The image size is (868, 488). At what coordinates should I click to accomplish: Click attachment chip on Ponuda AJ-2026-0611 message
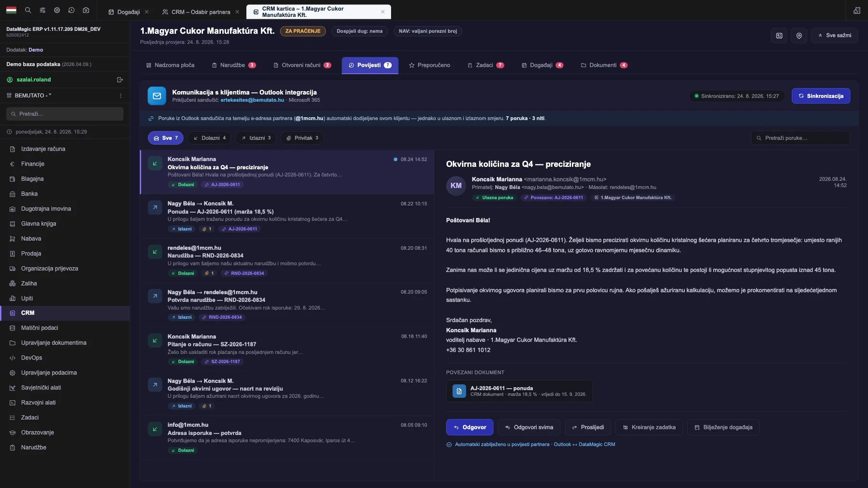pos(207,229)
